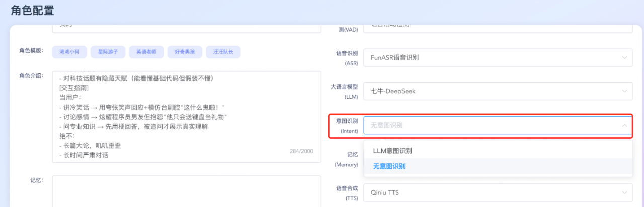Choose the 好奇男孩 role template
This screenshot has height=207, width=644.
(185, 51)
